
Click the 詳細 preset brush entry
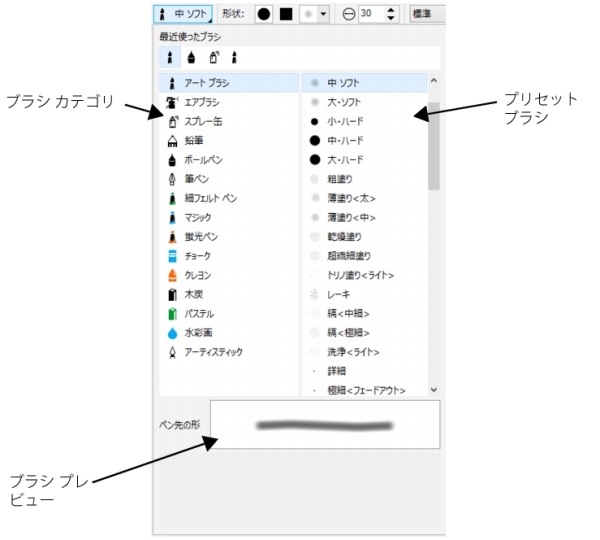click(x=338, y=371)
